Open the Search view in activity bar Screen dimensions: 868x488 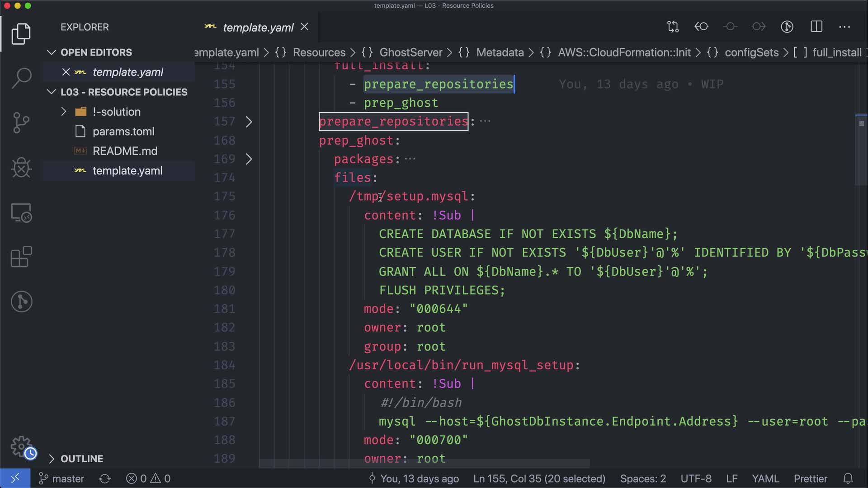click(21, 78)
